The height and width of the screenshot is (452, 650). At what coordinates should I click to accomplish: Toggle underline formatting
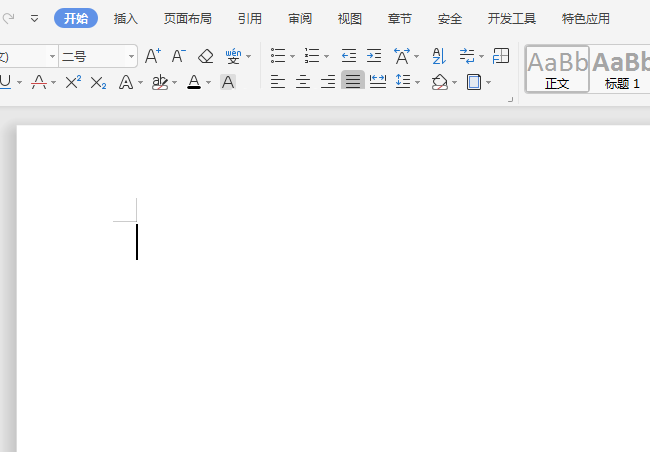tap(5, 82)
